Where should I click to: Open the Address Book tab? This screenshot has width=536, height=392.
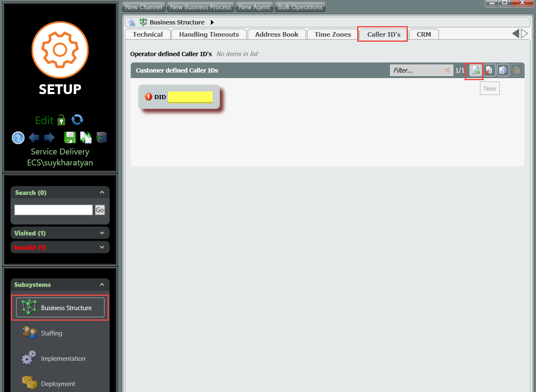(277, 35)
